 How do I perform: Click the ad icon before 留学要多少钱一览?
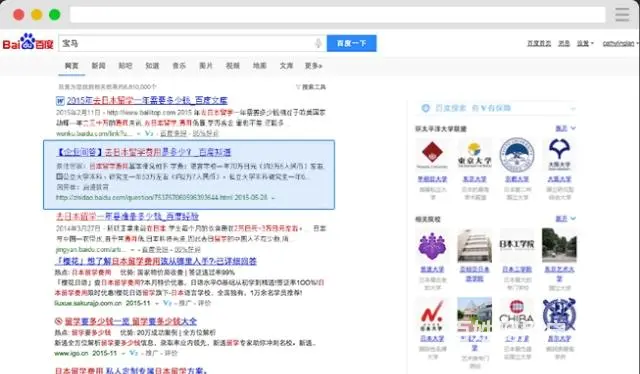coord(59,321)
